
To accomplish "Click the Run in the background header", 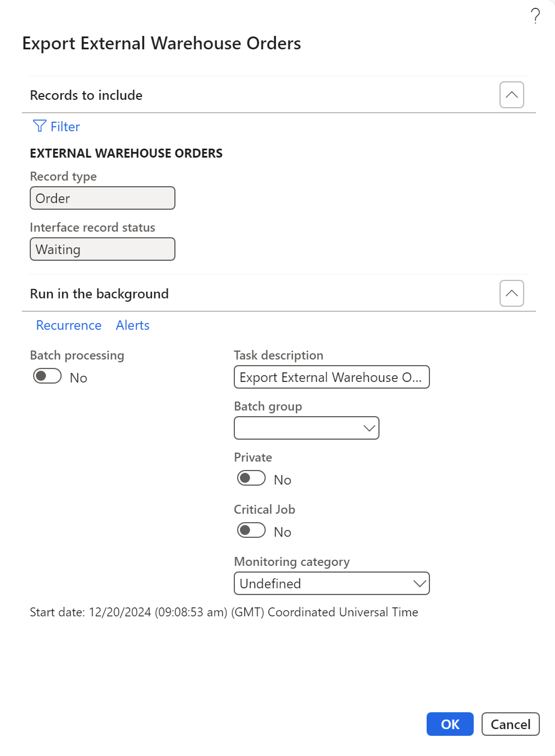I will [x=99, y=294].
